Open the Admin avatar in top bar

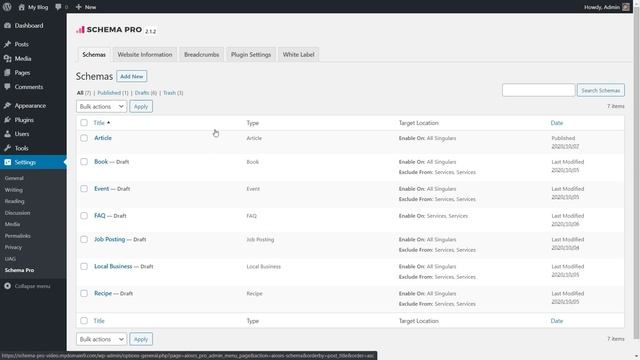(626, 7)
